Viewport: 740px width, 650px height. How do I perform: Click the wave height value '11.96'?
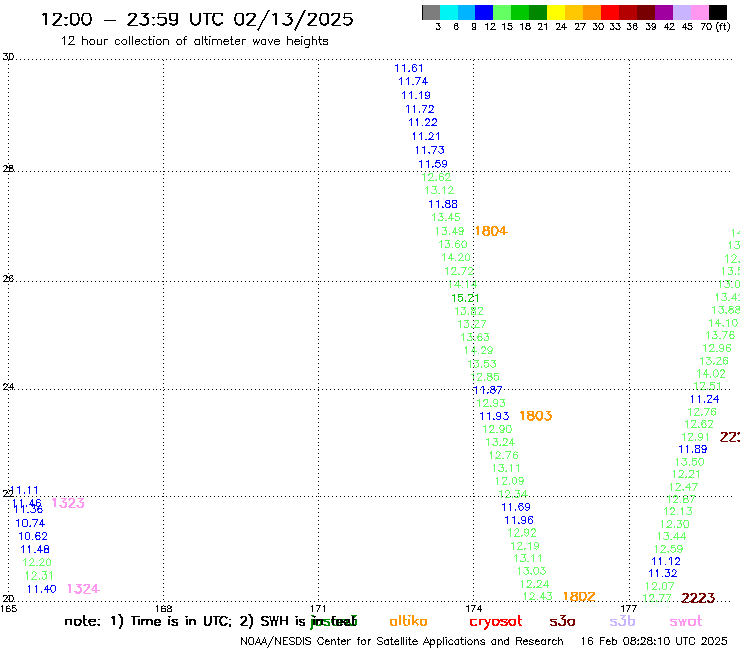[x=519, y=520]
